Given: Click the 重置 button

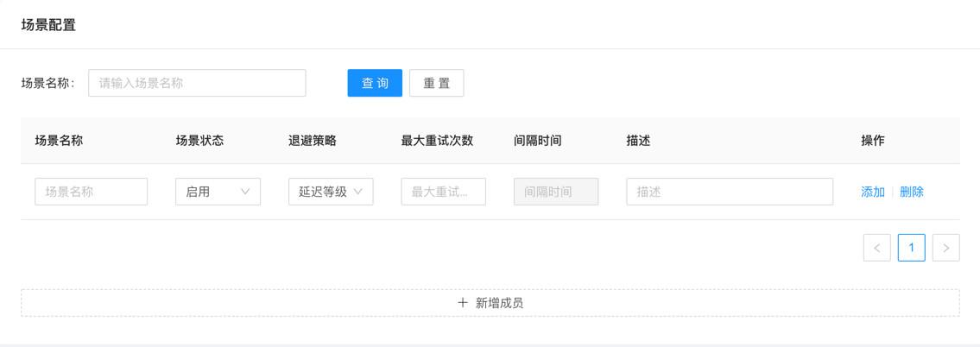Looking at the screenshot, I should 436,83.
